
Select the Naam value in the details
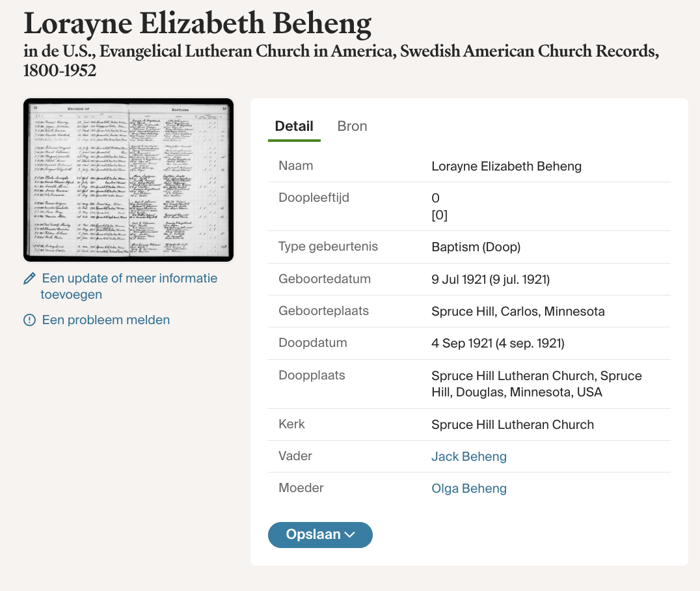(506, 166)
